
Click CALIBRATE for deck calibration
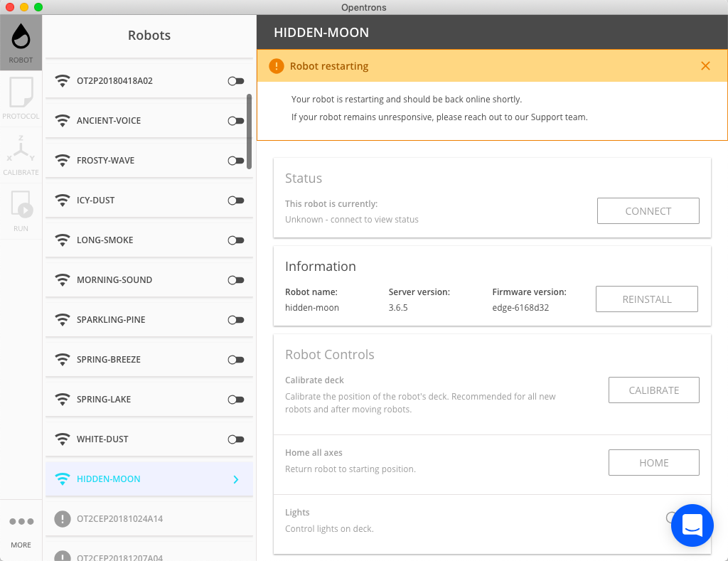[x=654, y=390]
